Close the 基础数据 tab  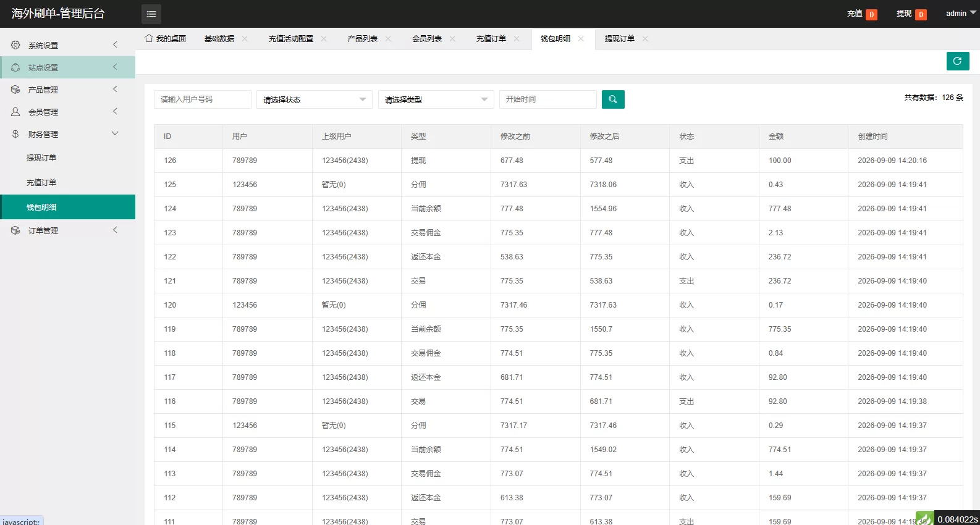click(x=245, y=38)
